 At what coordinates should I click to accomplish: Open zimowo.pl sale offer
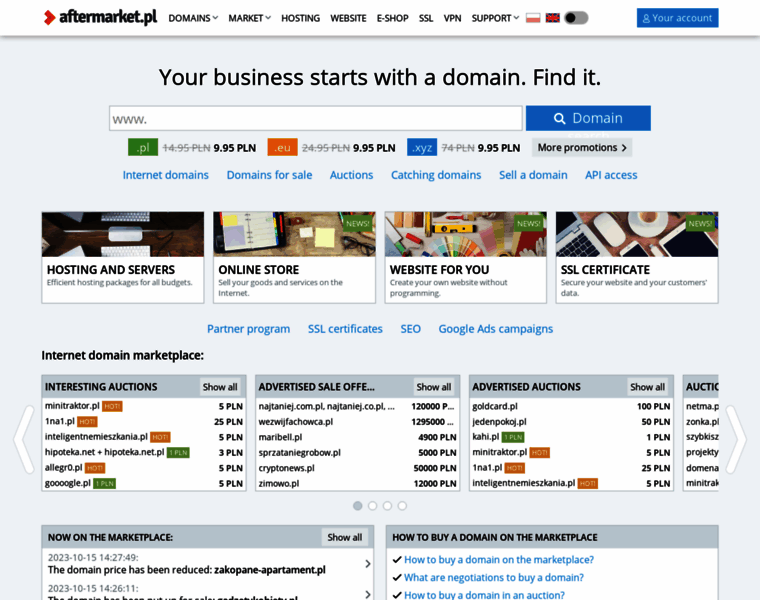[x=279, y=484]
